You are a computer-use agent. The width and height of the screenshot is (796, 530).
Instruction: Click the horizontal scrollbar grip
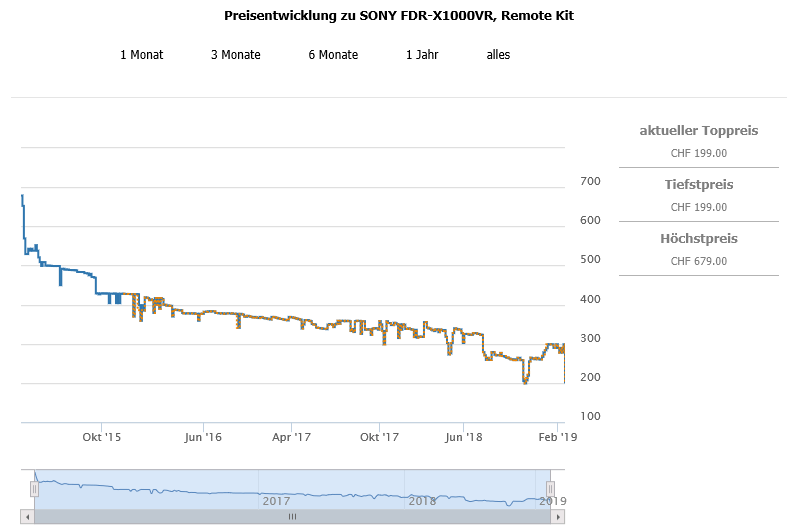coord(293,517)
